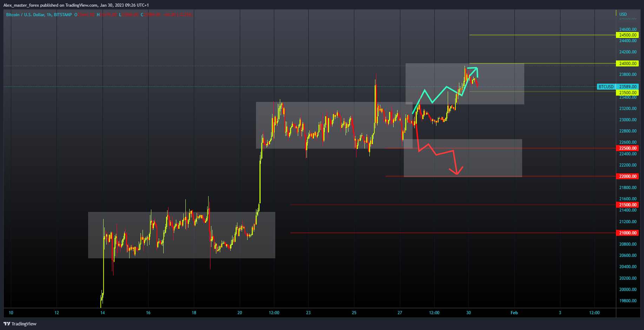
Task: Click the 22800.00 price axis value
Action: pos(628,131)
